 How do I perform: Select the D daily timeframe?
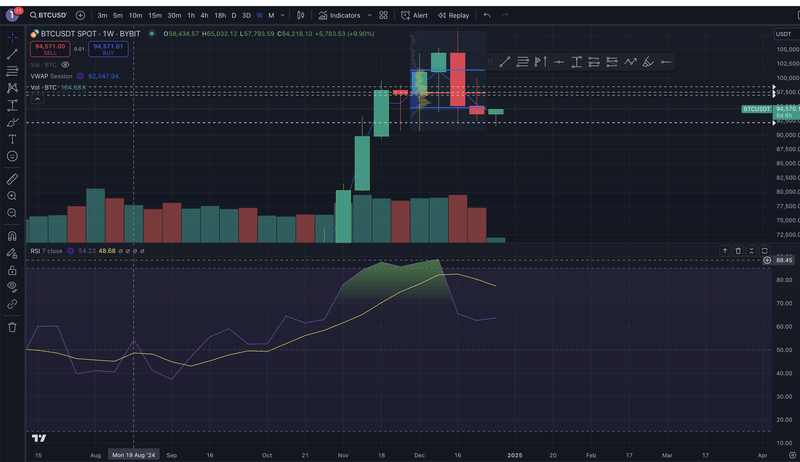(x=234, y=15)
